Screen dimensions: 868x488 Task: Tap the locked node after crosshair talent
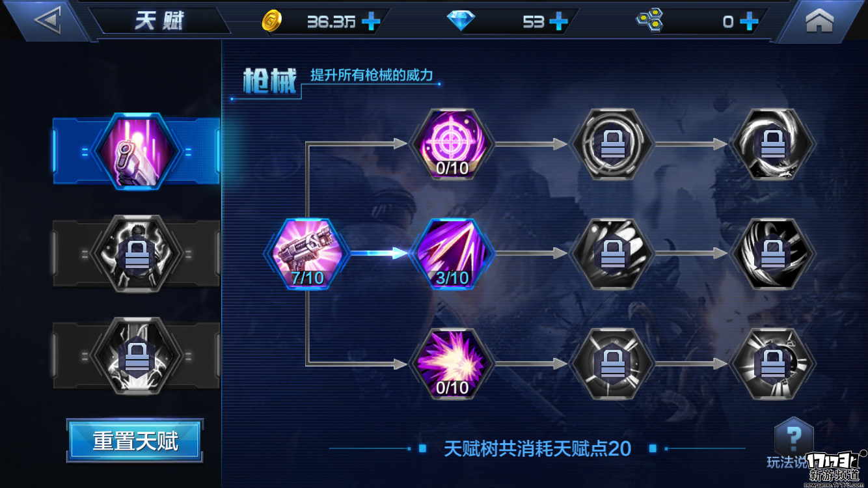coord(612,144)
